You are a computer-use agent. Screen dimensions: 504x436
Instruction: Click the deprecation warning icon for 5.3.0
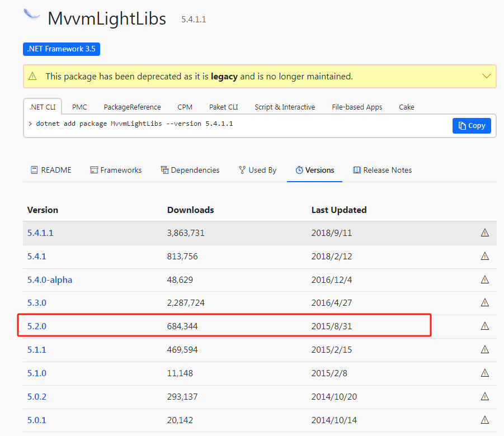point(484,302)
